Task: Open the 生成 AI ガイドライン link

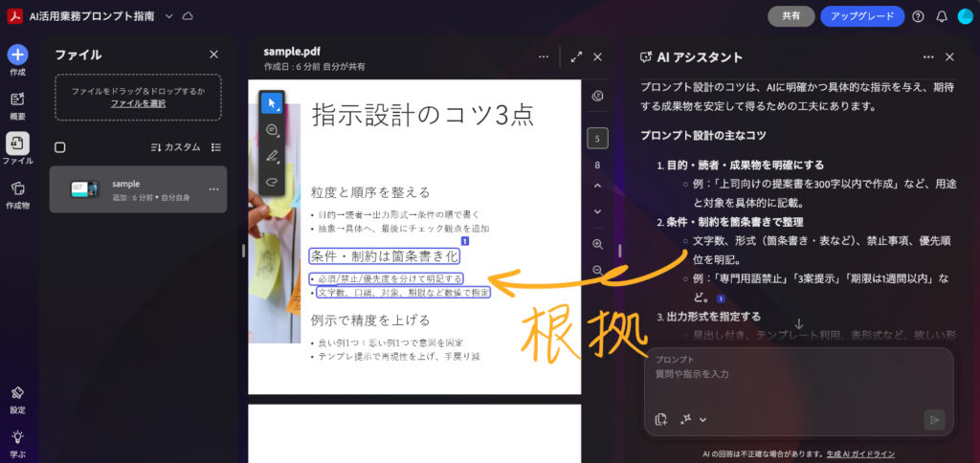Action: (x=860, y=454)
